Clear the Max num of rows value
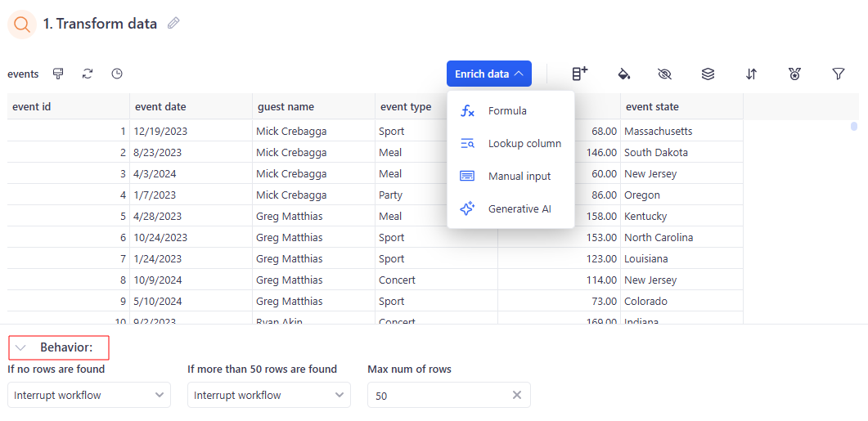This screenshot has width=868, height=421. click(x=516, y=395)
